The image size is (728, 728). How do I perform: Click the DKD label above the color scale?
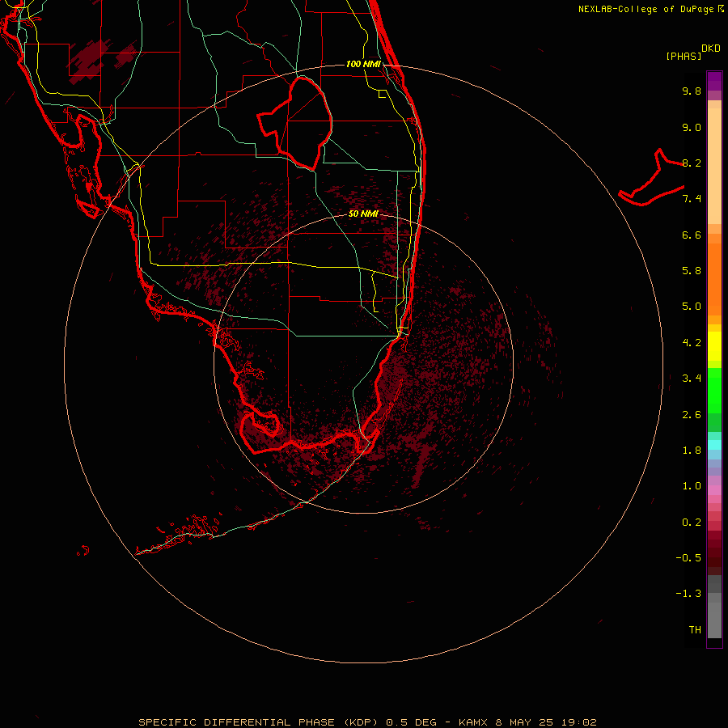coord(711,49)
